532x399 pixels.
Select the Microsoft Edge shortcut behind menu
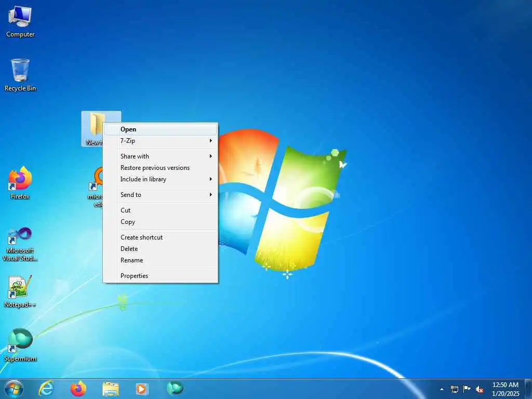pos(96,187)
